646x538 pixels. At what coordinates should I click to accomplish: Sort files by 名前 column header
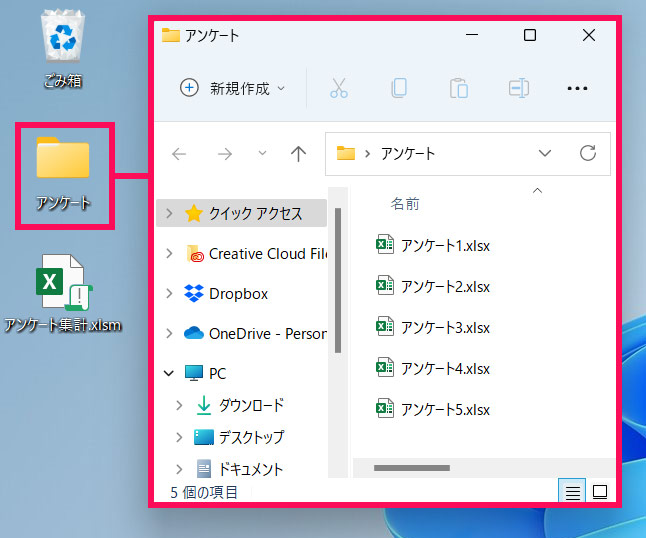click(405, 204)
